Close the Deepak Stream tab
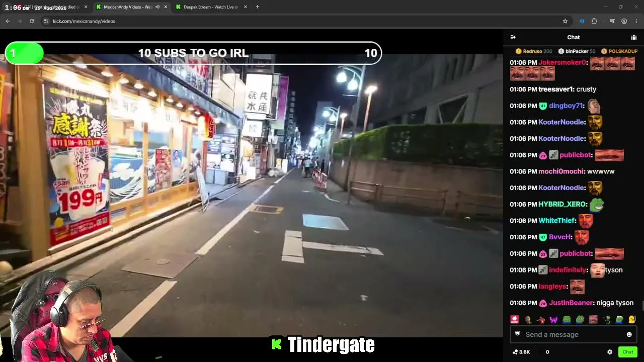Image resolution: width=644 pixels, height=362 pixels. (x=245, y=7)
